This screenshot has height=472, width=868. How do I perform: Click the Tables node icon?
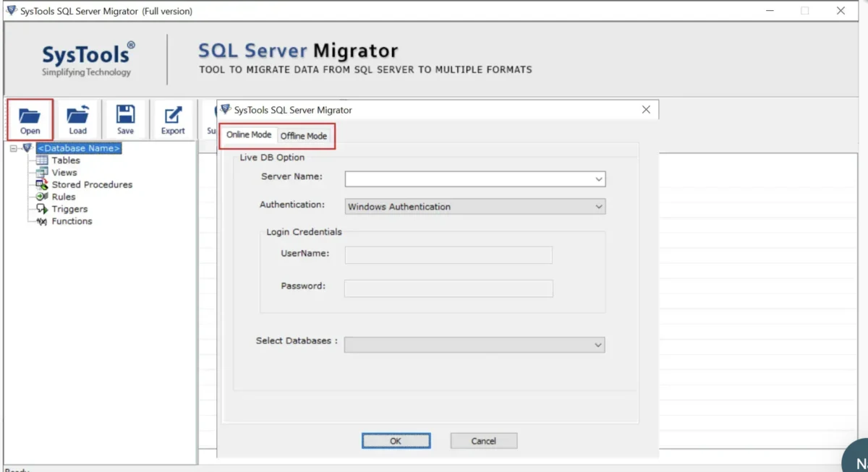point(42,160)
